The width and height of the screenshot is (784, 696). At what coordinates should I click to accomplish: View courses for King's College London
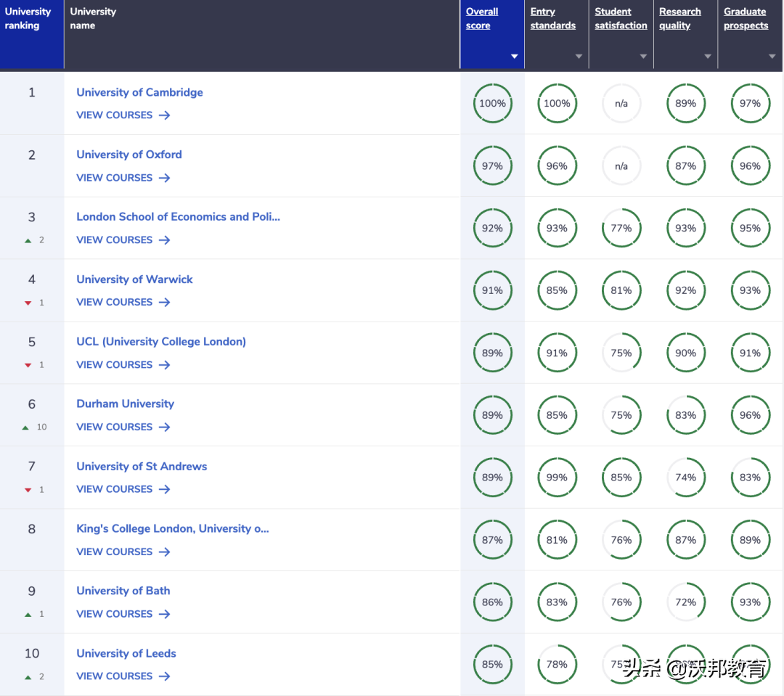click(x=123, y=552)
